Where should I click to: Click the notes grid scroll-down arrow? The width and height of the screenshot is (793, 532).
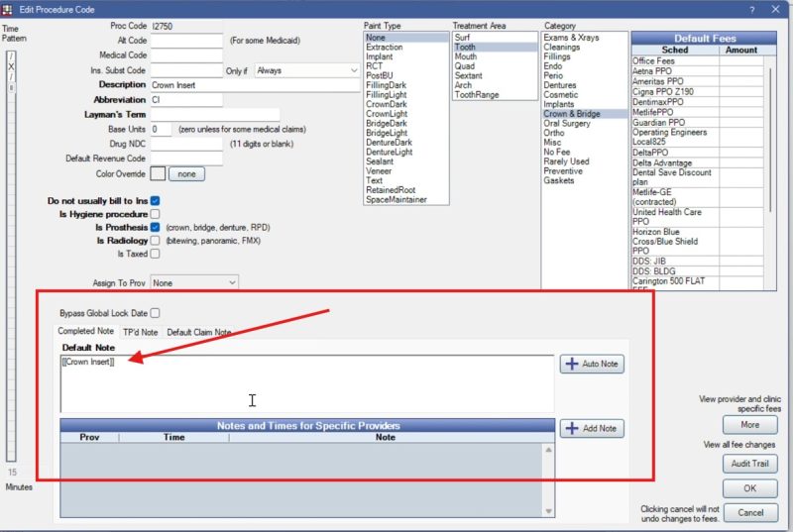[549, 511]
